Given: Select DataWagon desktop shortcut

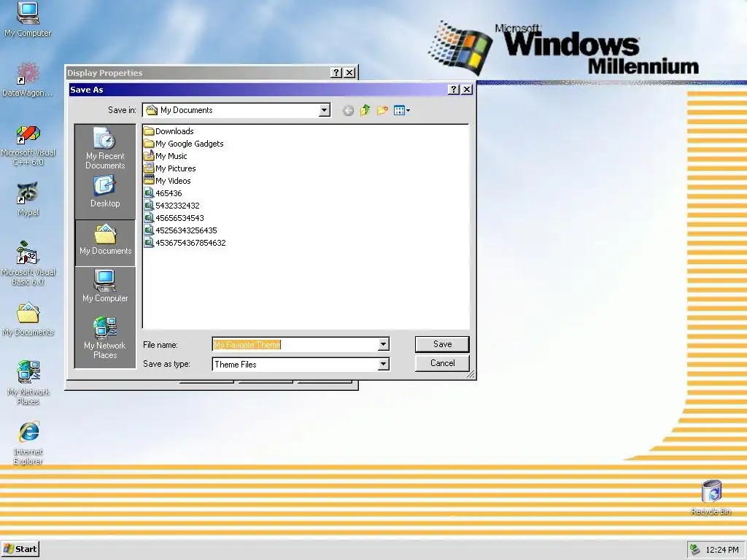Looking at the screenshot, I should click(28, 79).
